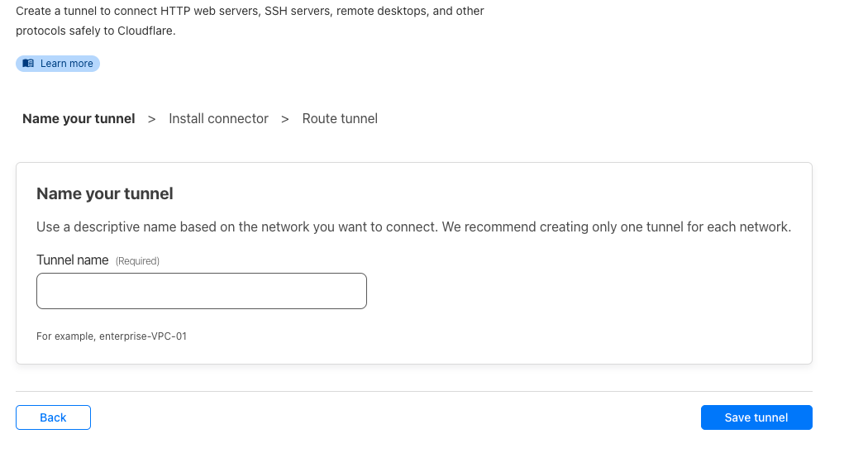Viewport: 868px width, 453px height.
Task: Click the enterprise-VPC-01 example hint
Action: 143,336
